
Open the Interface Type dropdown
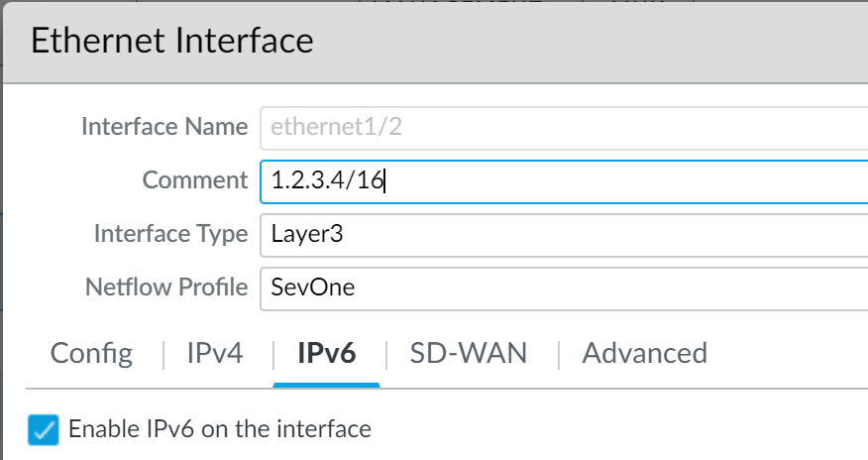click(563, 234)
